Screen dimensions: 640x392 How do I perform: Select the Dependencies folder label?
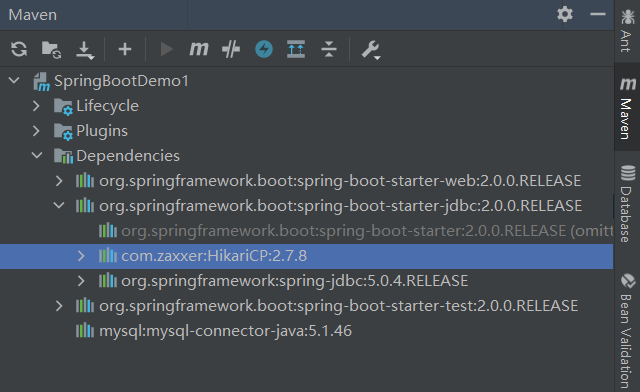pos(128,156)
